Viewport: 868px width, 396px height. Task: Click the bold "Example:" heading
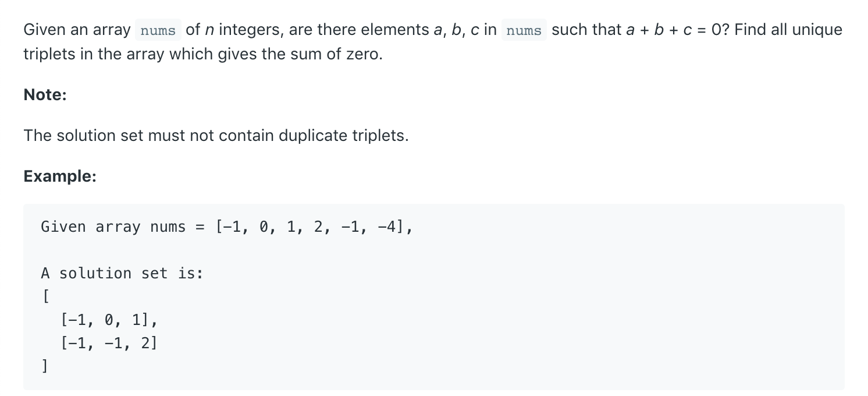tap(60, 176)
